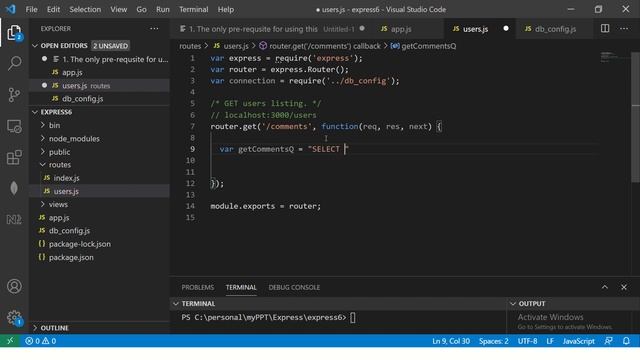Open errors and warnings count in status bar
Image resolution: width=640 pixels, height=360 pixels.
click(40, 341)
